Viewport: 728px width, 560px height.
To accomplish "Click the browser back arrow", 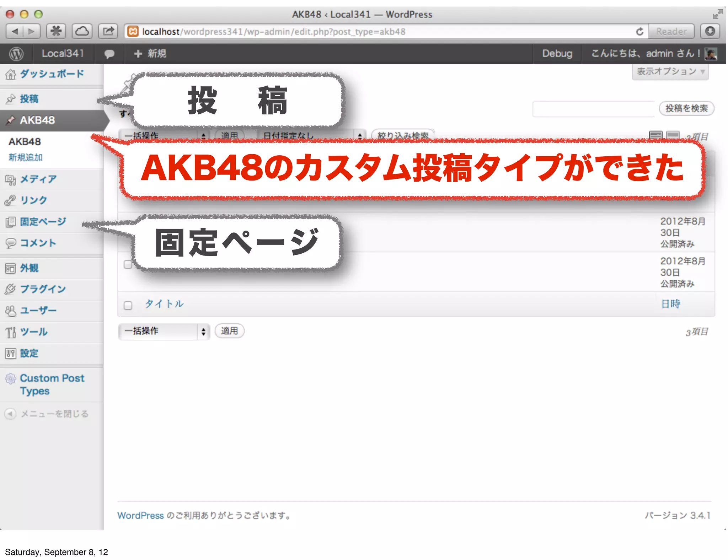I will 15,32.
